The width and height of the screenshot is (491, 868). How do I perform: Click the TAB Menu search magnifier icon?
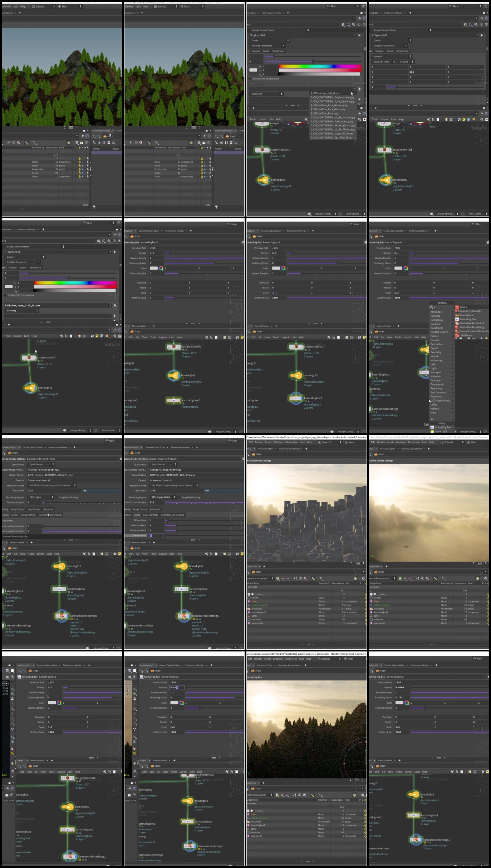pos(431,307)
